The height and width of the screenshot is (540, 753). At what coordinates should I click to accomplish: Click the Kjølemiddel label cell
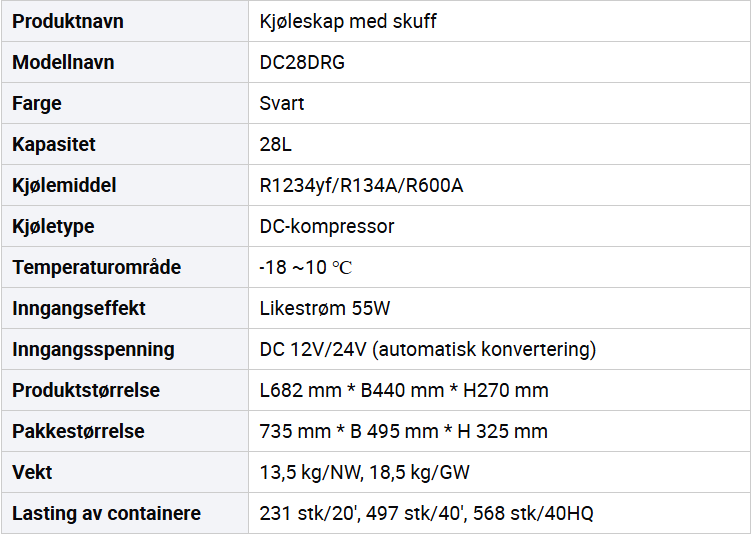tap(64, 185)
